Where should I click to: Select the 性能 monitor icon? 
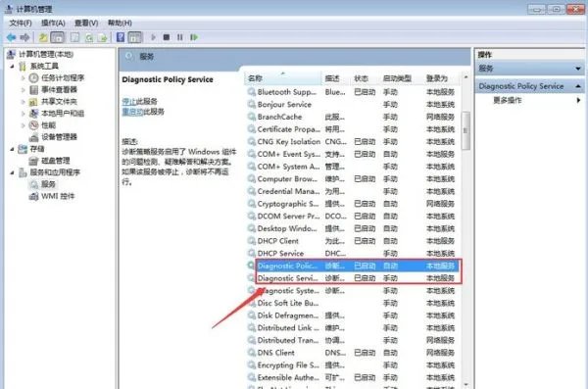pyautogui.click(x=33, y=124)
